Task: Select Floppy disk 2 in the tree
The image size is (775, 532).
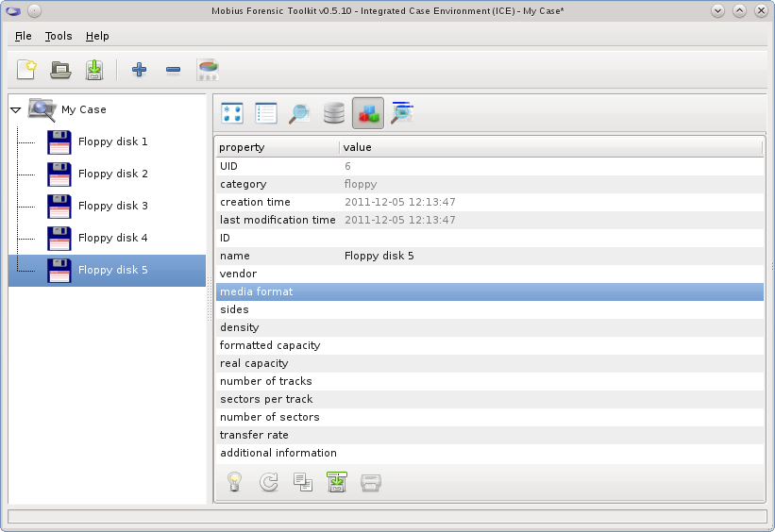Action: (x=112, y=174)
